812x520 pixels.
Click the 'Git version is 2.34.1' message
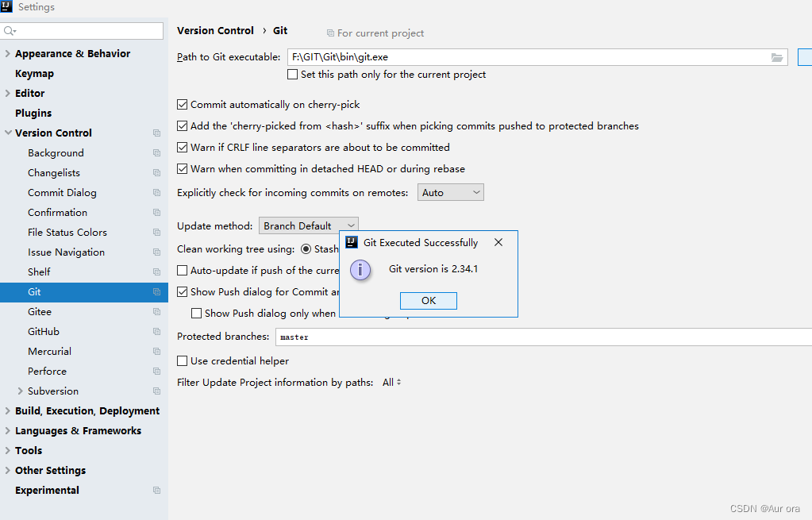(x=433, y=269)
